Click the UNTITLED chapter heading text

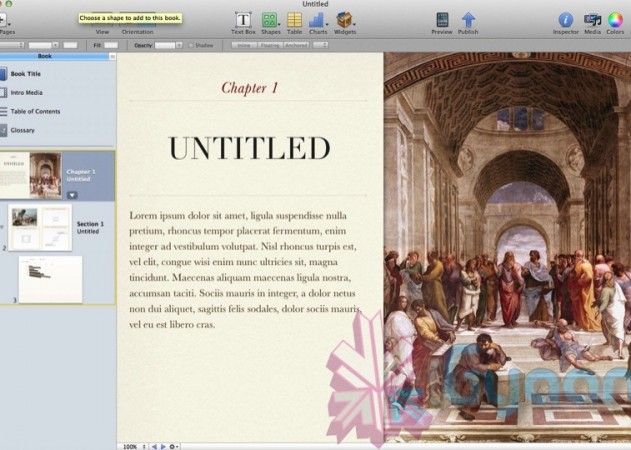click(249, 148)
